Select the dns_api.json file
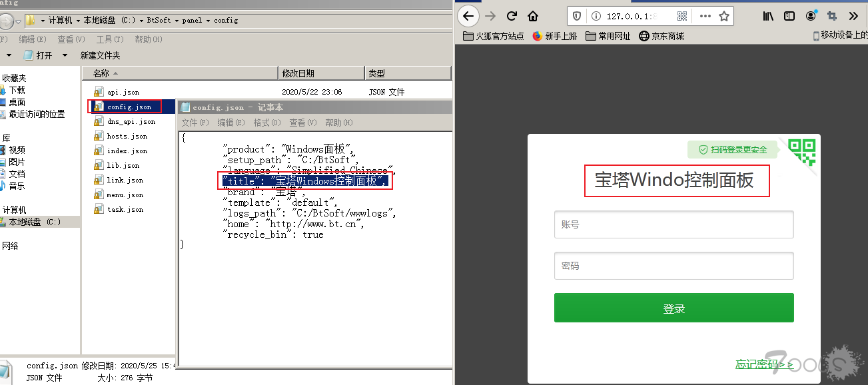This screenshot has width=868, height=385. point(125,121)
